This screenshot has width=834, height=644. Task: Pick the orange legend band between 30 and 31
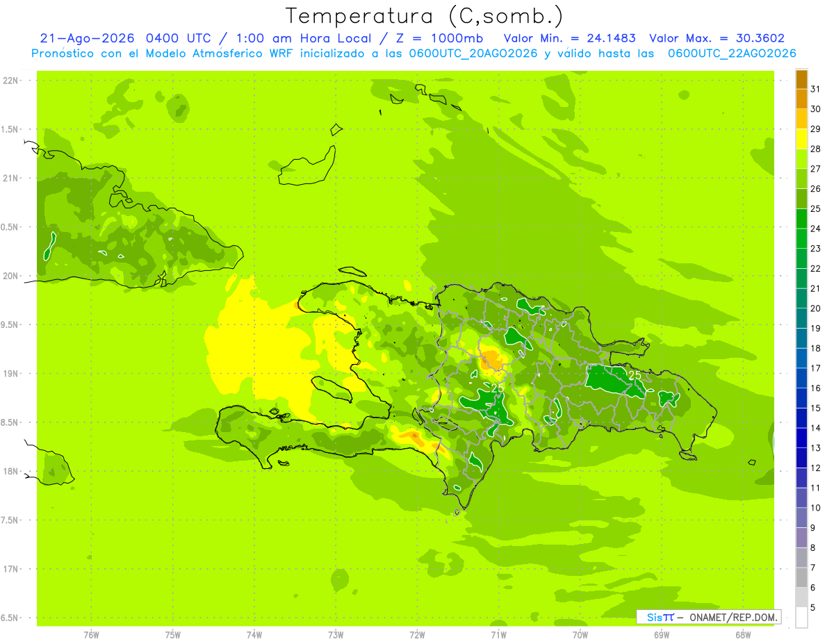point(801,99)
